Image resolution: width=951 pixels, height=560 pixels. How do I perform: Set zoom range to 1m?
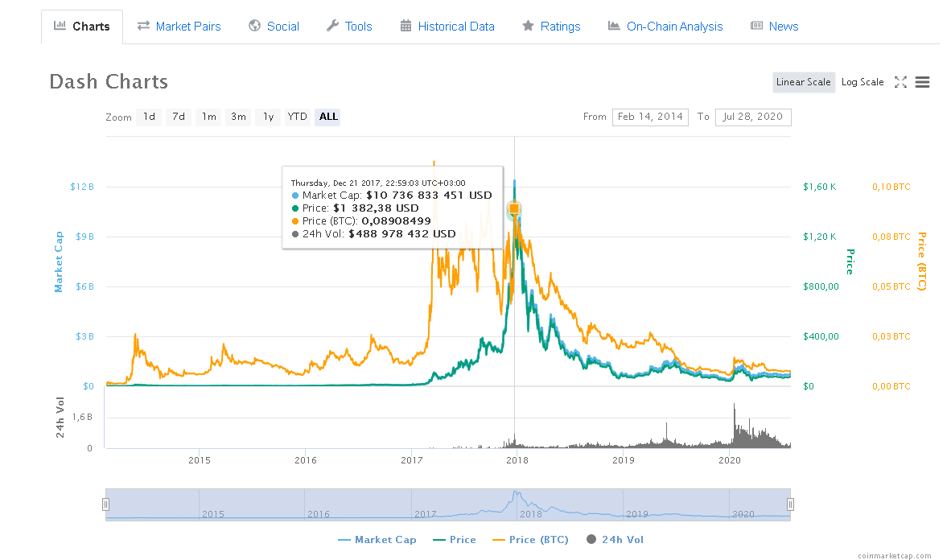pos(209,117)
